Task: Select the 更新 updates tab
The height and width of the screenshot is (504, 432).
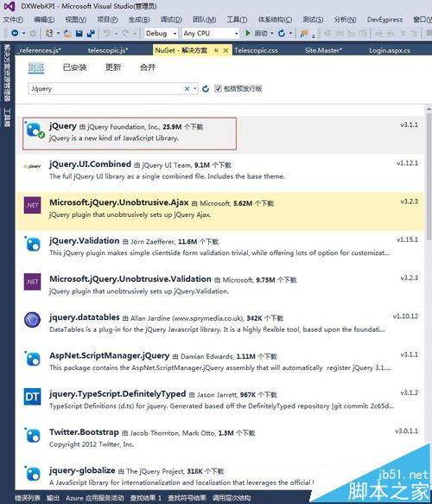Action: [113, 67]
